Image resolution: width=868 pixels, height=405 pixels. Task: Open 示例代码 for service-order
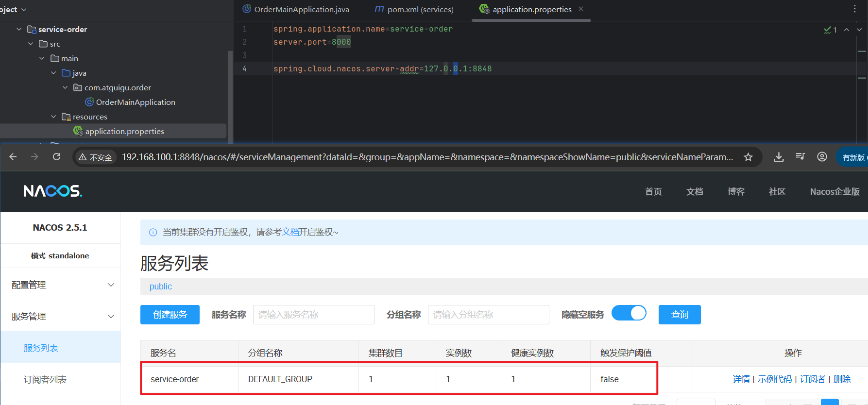coord(775,379)
